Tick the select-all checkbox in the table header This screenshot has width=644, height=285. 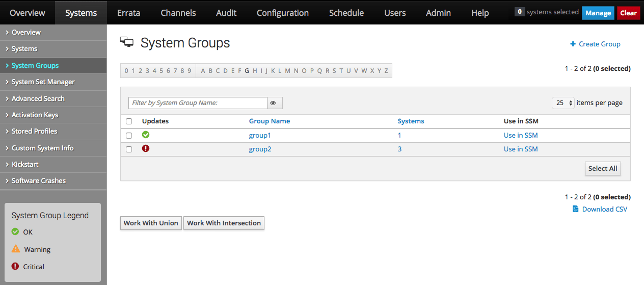[x=129, y=121]
